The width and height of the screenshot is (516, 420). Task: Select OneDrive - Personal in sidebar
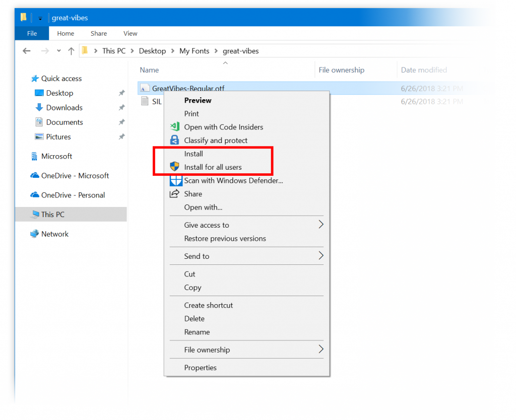[x=73, y=195]
